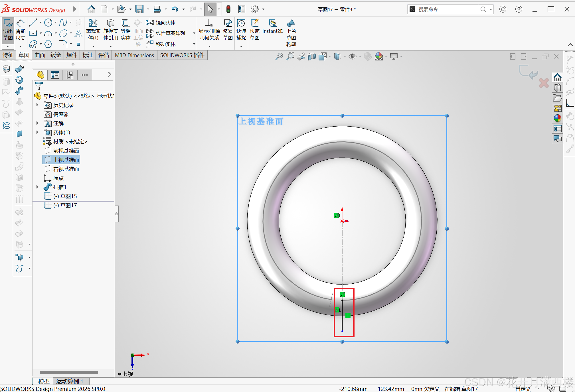Click the red X cancel sketch icon

click(544, 83)
